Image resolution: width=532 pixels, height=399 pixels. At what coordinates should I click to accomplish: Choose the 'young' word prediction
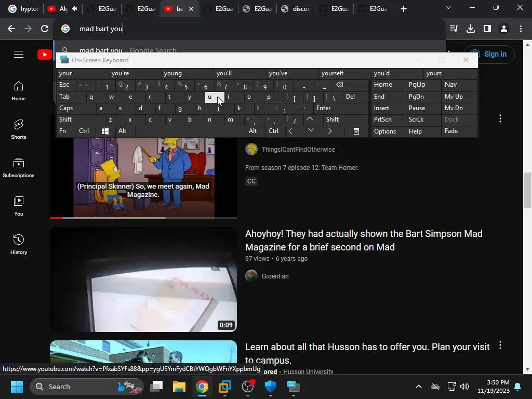tap(187, 73)
